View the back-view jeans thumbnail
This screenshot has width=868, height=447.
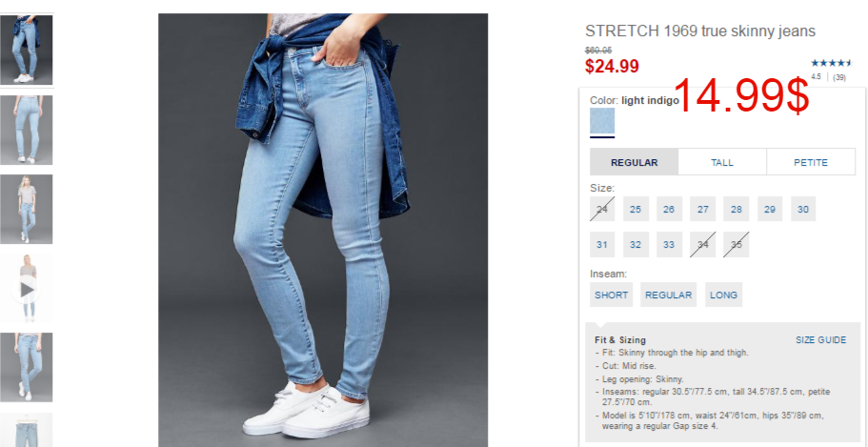(x=27, y=130)
